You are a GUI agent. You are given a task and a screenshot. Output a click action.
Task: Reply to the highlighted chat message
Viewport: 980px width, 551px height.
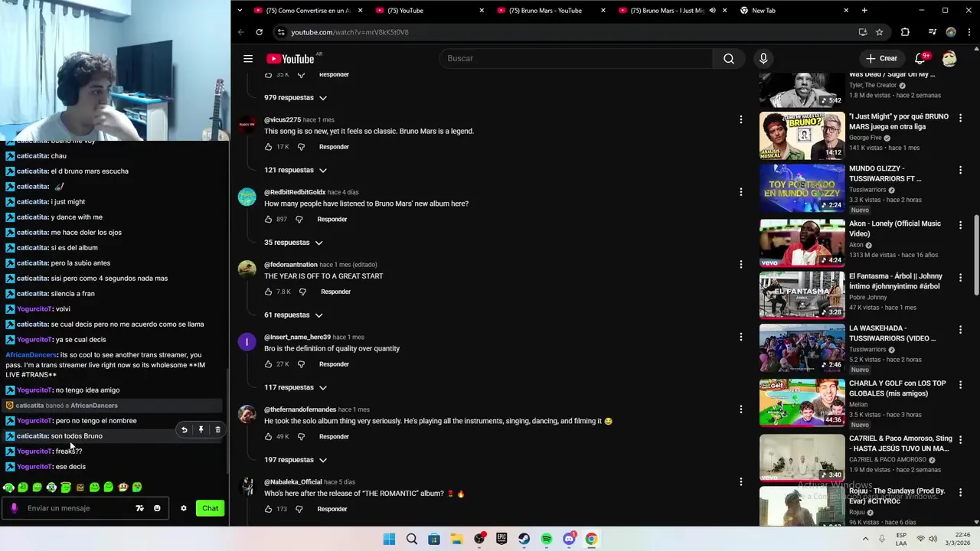pyautogui.click(x=184, y=430)
